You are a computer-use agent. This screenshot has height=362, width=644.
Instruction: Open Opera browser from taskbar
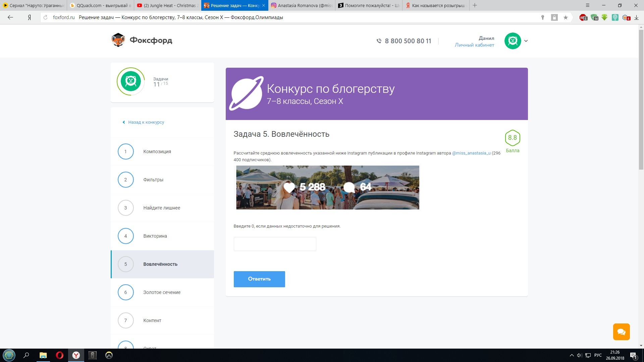(x=60, y=355)
